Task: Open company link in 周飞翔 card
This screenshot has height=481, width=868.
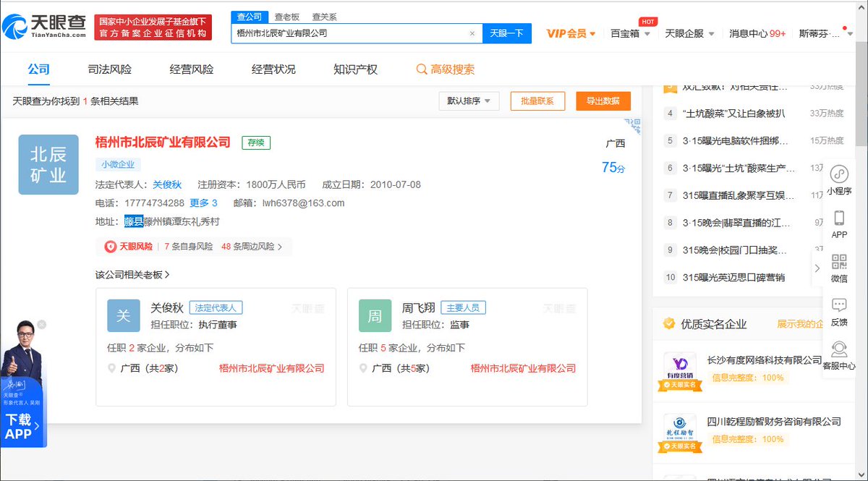Action: [x=524, y=368]
